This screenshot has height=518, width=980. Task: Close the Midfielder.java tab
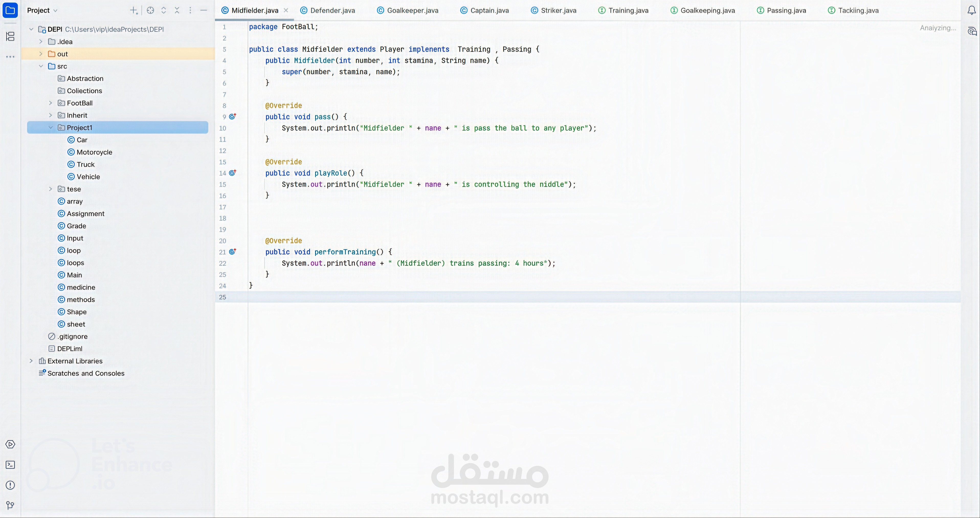click(286, 11)
